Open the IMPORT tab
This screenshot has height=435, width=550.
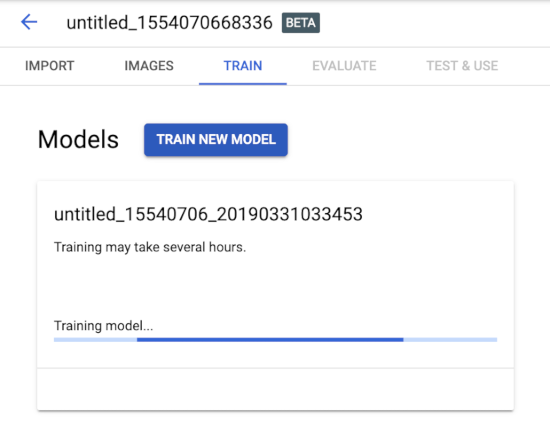[x=49, y=66]
